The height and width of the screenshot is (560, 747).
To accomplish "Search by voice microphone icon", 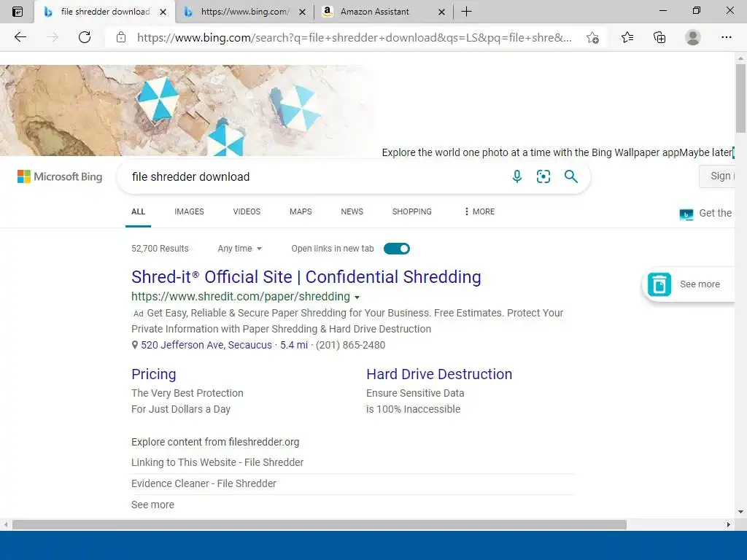I will point(517,176).
